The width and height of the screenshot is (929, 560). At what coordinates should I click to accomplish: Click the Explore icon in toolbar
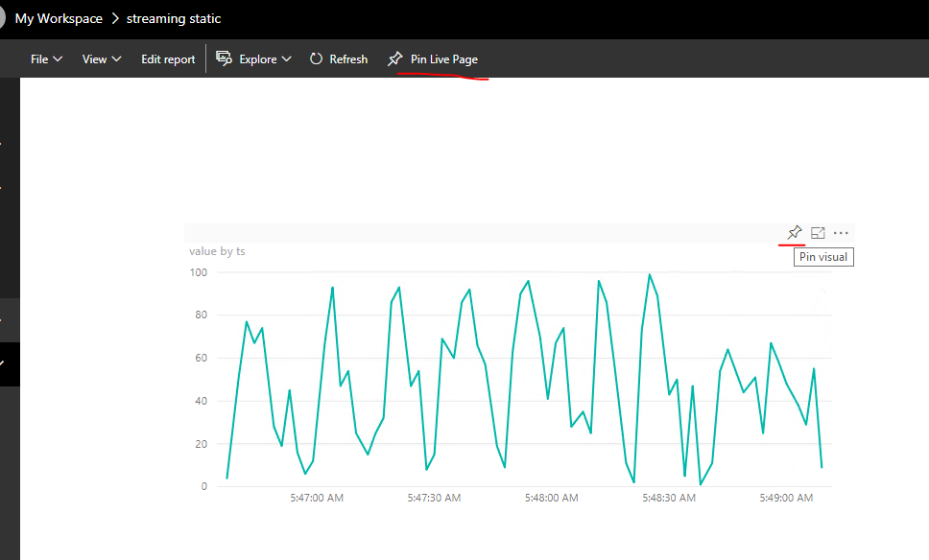(224, 58)
